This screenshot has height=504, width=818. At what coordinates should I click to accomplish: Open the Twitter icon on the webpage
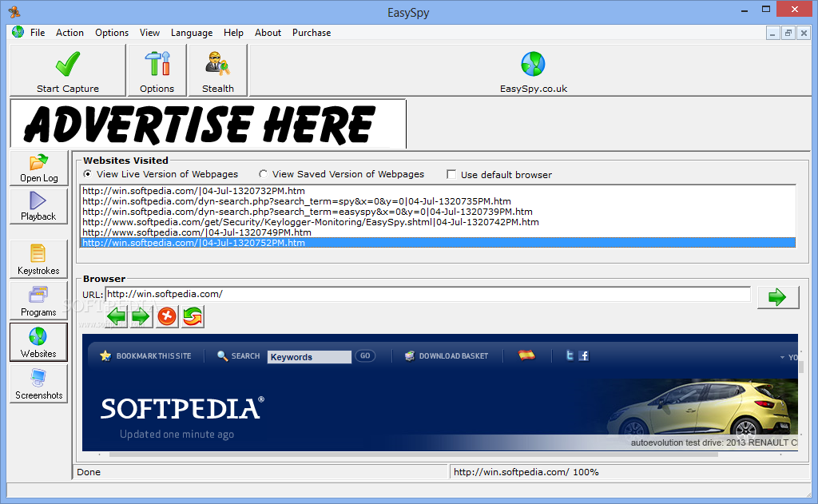click(x=570, y=355)
